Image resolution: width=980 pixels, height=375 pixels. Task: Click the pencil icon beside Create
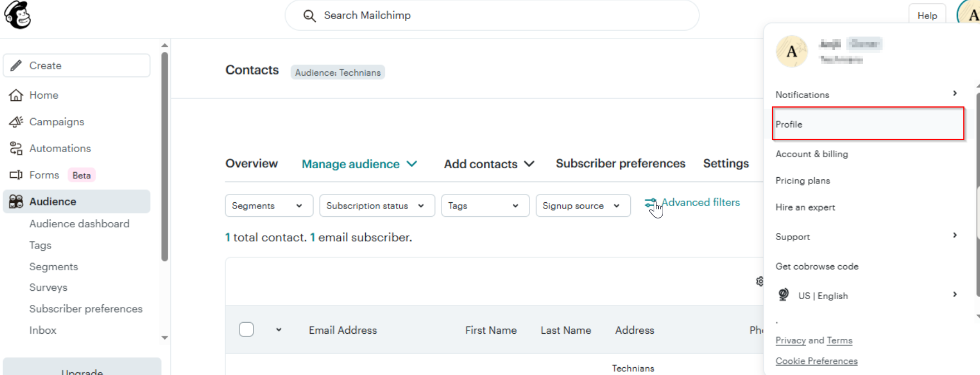(x=16, y=65)
